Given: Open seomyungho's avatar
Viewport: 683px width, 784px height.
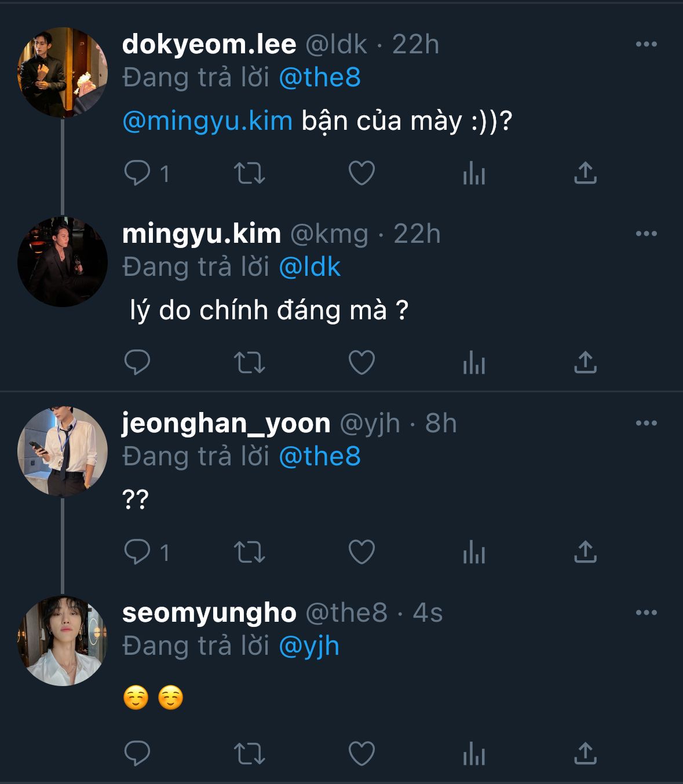Looking at the screenshot, I should (x=63, y=641).
